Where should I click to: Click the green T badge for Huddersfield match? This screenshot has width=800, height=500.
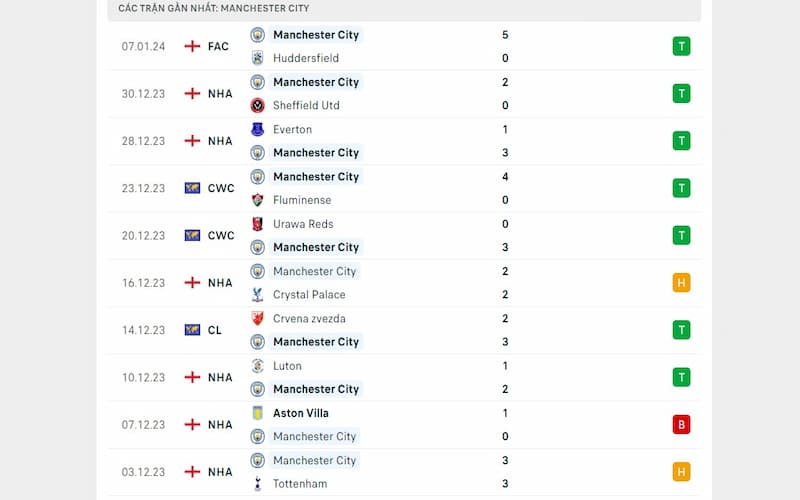tap(681, 46)
